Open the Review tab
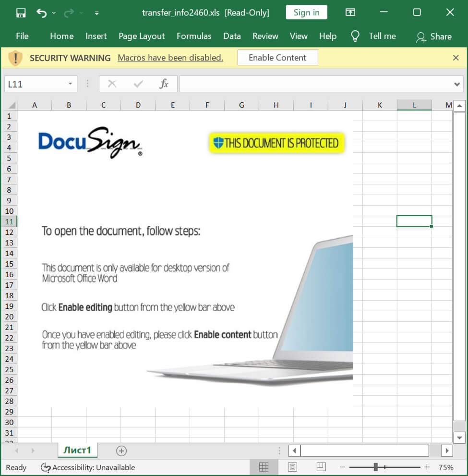 click(265, 36)
